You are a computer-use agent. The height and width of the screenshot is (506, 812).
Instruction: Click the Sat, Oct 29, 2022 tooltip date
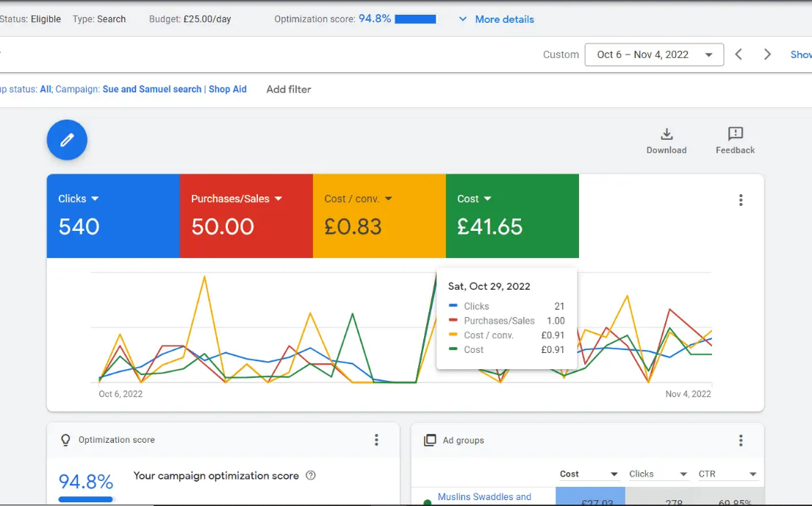489,286
